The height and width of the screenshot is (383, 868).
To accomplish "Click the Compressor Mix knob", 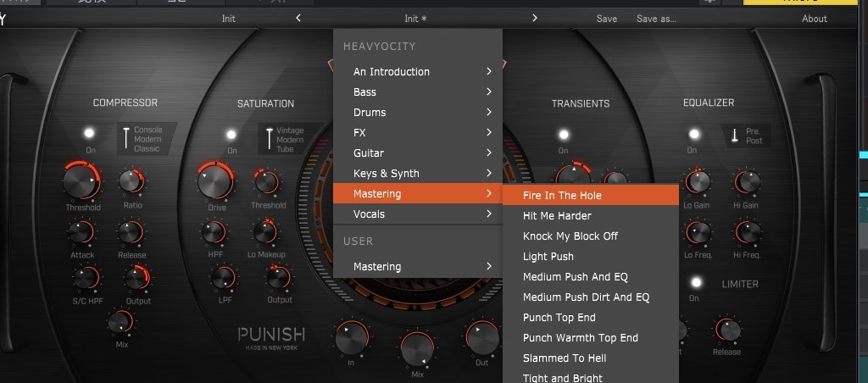I will pos(120,321).
